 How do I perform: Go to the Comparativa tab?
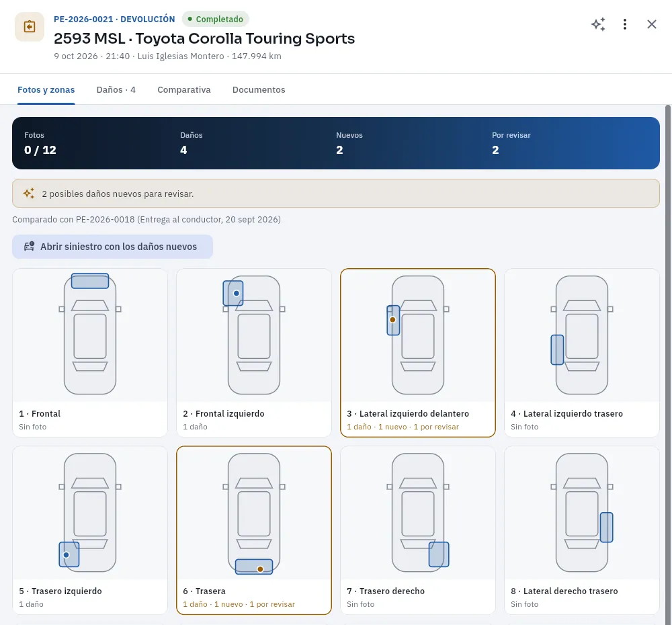tap(184, 89)
